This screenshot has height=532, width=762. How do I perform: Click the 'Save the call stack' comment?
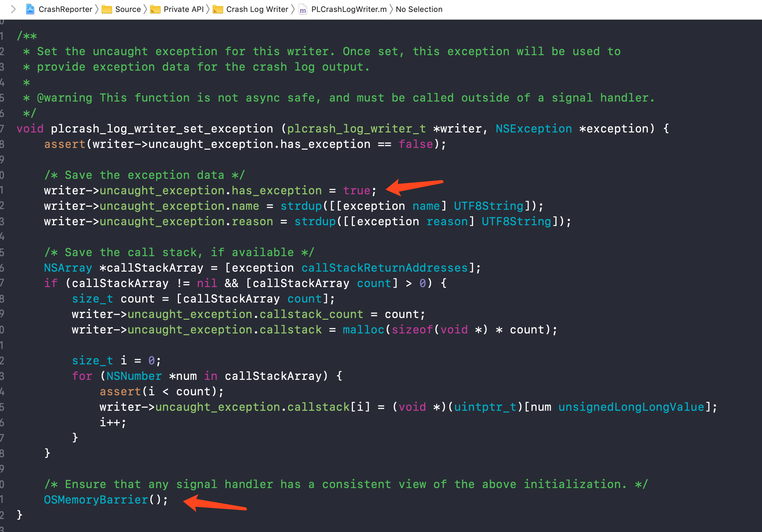click(179, 252)
